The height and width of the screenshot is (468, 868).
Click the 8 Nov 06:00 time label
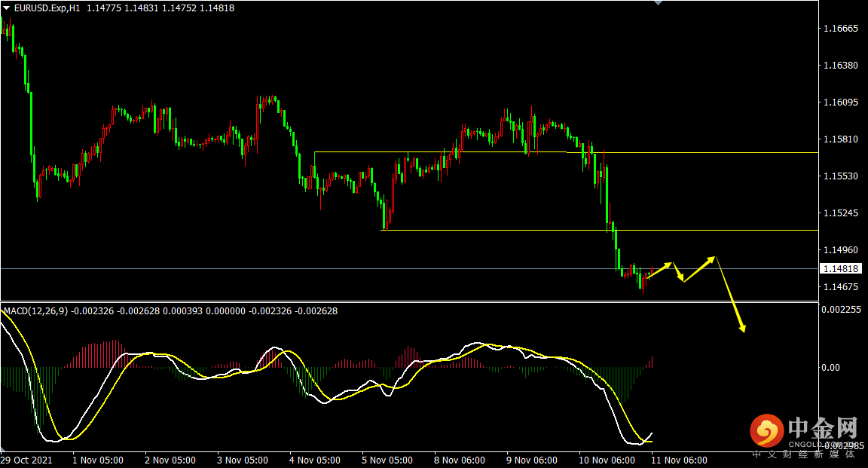pos(460,460)
